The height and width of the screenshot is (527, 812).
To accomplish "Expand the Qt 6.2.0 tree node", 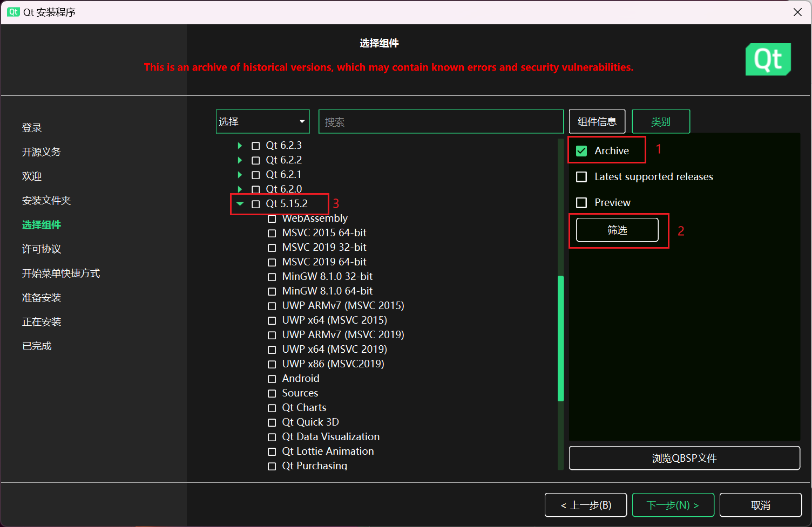I will point(240,189).
